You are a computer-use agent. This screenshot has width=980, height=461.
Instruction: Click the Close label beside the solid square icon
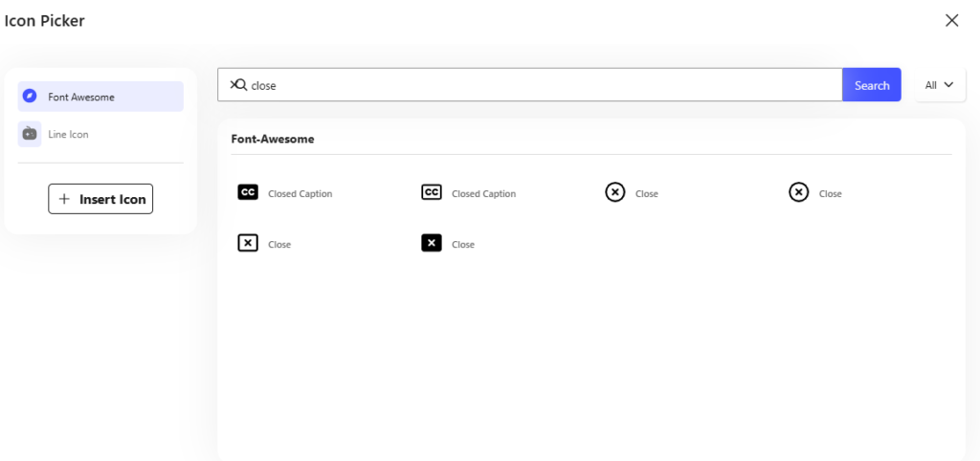click(x=463, y=245)
